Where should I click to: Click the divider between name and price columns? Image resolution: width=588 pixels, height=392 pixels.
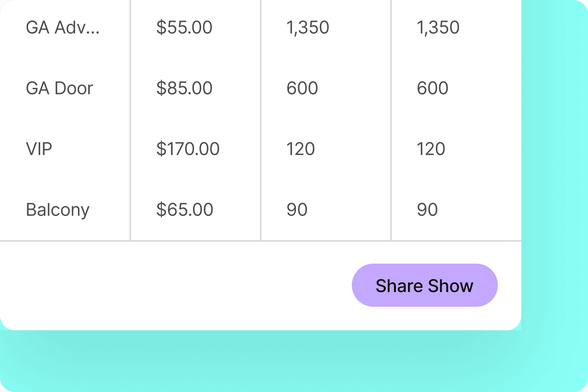click(x=130, y=118)
